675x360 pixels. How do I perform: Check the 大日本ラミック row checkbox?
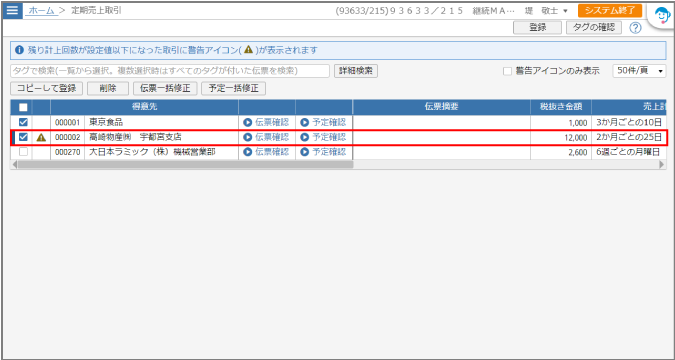[x=23, y=152]
